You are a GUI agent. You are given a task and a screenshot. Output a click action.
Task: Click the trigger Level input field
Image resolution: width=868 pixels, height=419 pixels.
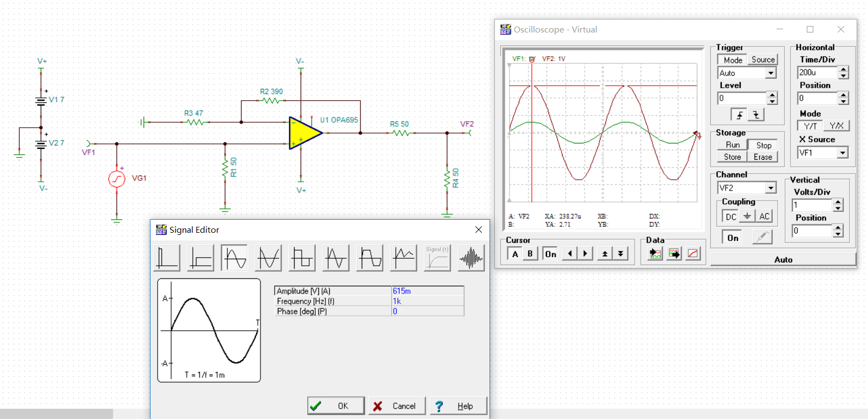(x=742, y=98)
